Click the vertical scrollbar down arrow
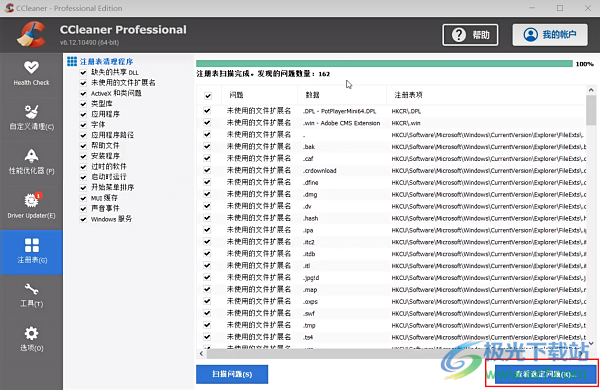600x390 pixels. (591, 343)
